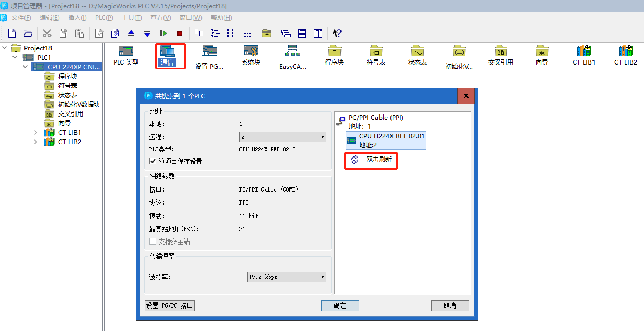The width and height of the screenshot is (644, 331).
Task: Click the green Run PLC icon
Action: point(163,33)
